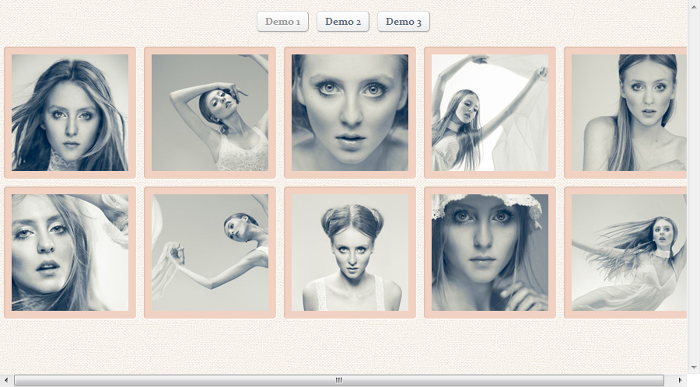Image resolution: width=700 pixels, height=387 pixels.
Task: Open the Demo 2 button
Action: (343, 21)
